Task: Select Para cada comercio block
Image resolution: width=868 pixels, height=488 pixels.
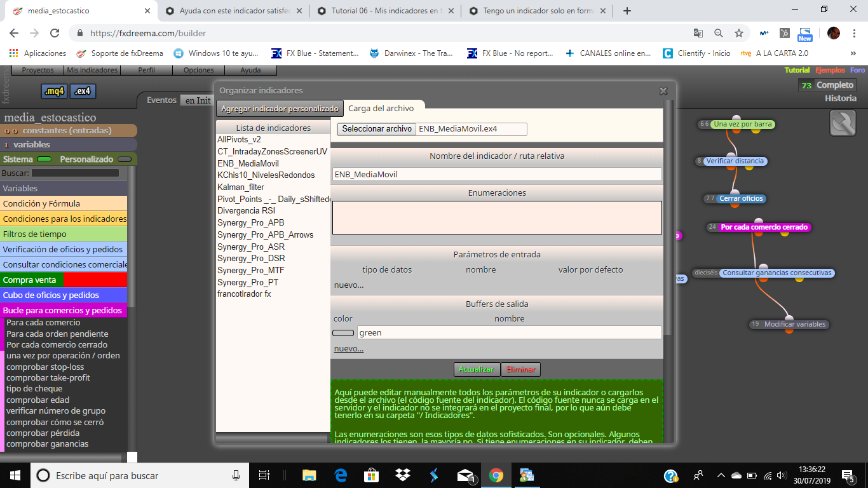Action: tap(43, 323)
